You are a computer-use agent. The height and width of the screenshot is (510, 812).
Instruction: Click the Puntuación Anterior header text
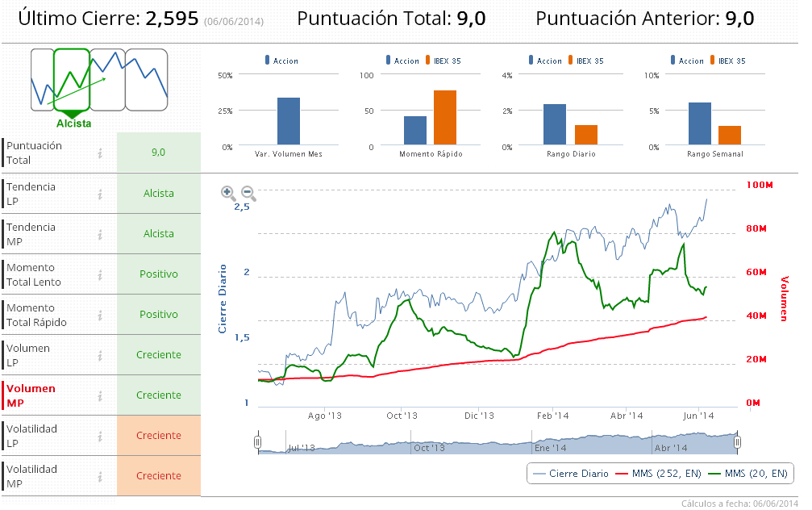pyautogui.click(x=645, y=19)
